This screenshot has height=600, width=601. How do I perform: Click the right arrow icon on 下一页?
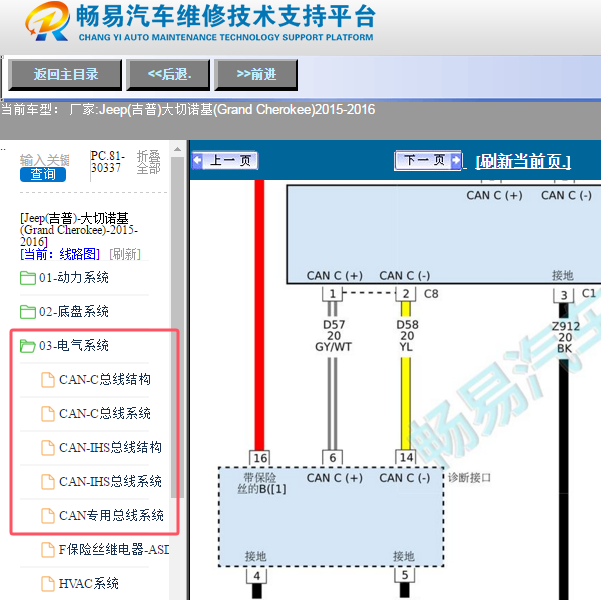click(x=456, y=160)
